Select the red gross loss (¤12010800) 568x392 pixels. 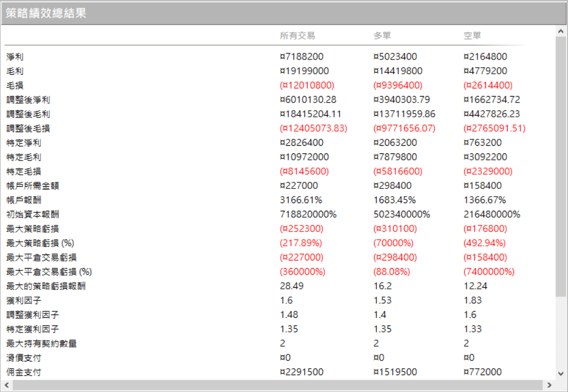point(307,85)
